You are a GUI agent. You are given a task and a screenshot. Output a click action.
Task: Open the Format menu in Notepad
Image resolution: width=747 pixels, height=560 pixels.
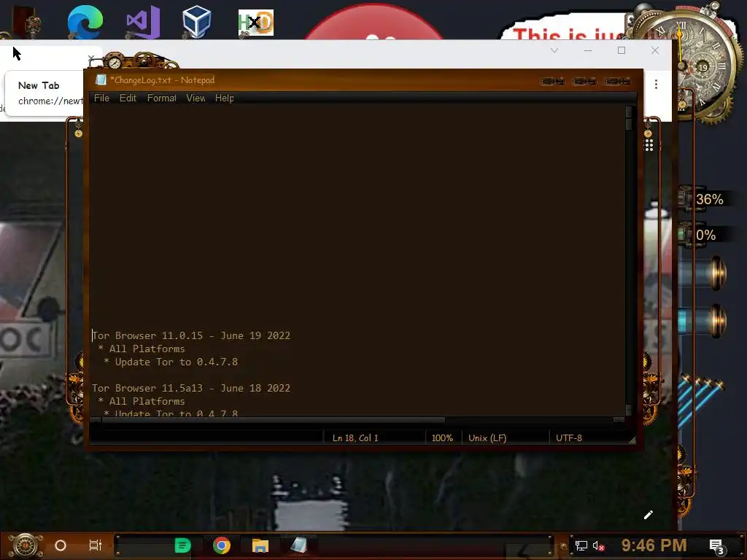(161, 98)
